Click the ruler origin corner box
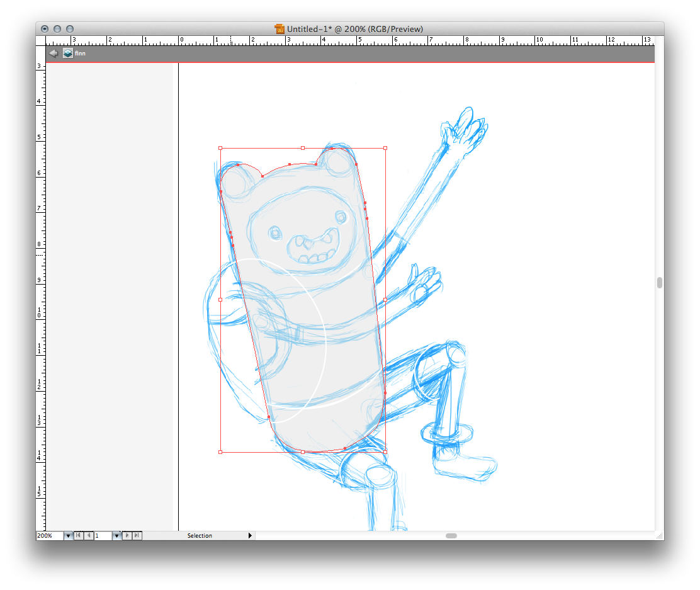Image resolution: width=700 pixels, height=590 pixels. (x=41, y=40)
